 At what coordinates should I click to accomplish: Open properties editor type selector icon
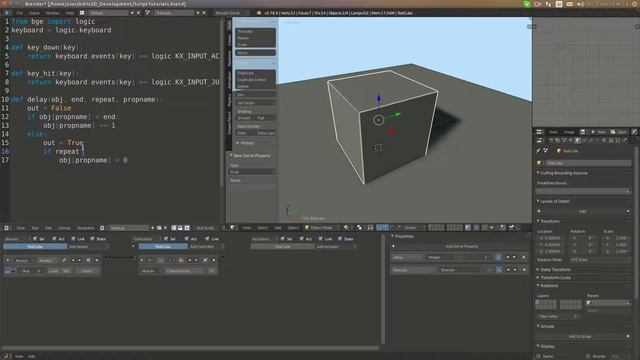(540, 140)
